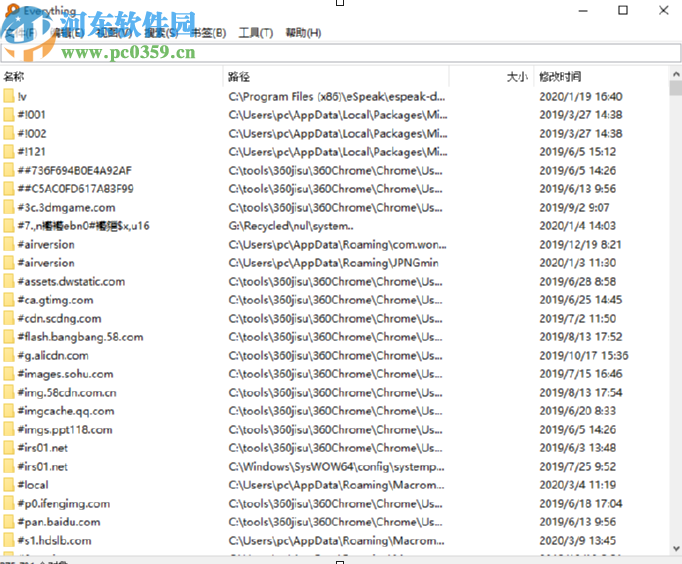
Task: Click folder icon for #images.sohu.com
Action: (x=9, y=374)
